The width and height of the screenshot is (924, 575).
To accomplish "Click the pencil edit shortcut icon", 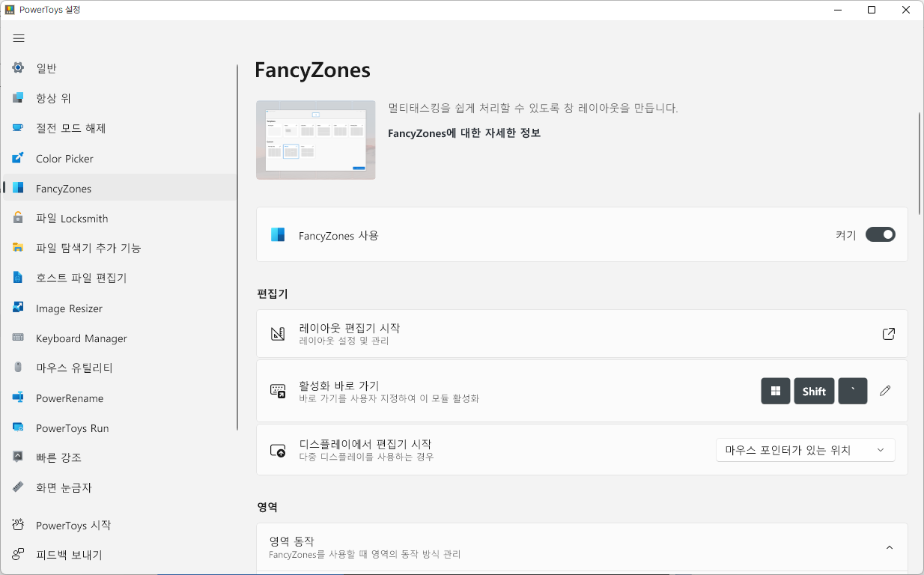I will pyautogui.click(x=885, y=391).
